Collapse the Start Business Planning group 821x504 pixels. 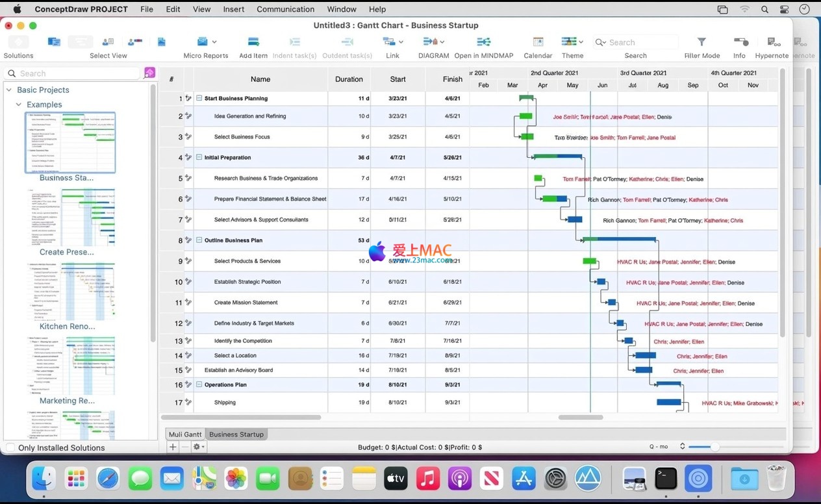(x=199, y=99)
